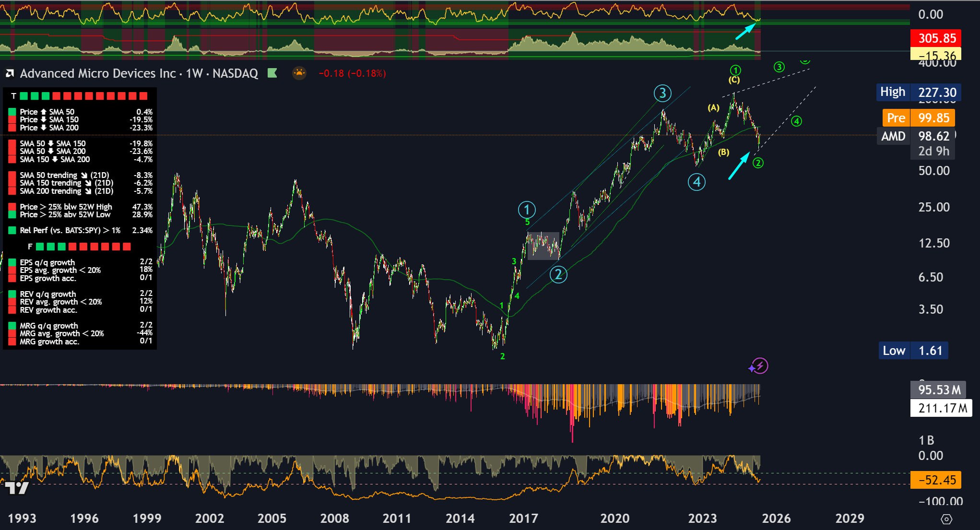Select the gray rectangle drawing near 2017
Image resolution: width=980 pixels, height=530 pixels.
click(x=543, y=246)
